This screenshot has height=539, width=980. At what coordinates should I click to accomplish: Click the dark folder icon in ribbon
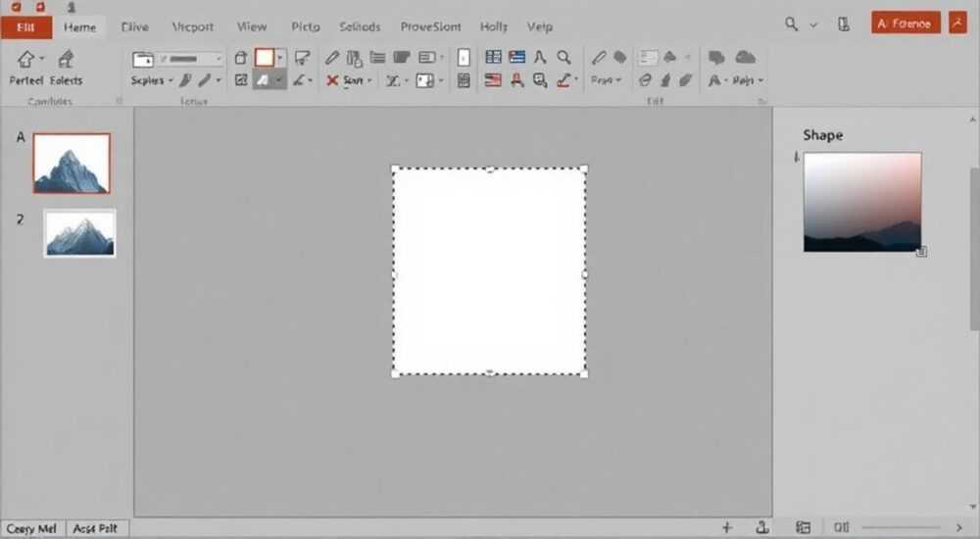[401, 58]
